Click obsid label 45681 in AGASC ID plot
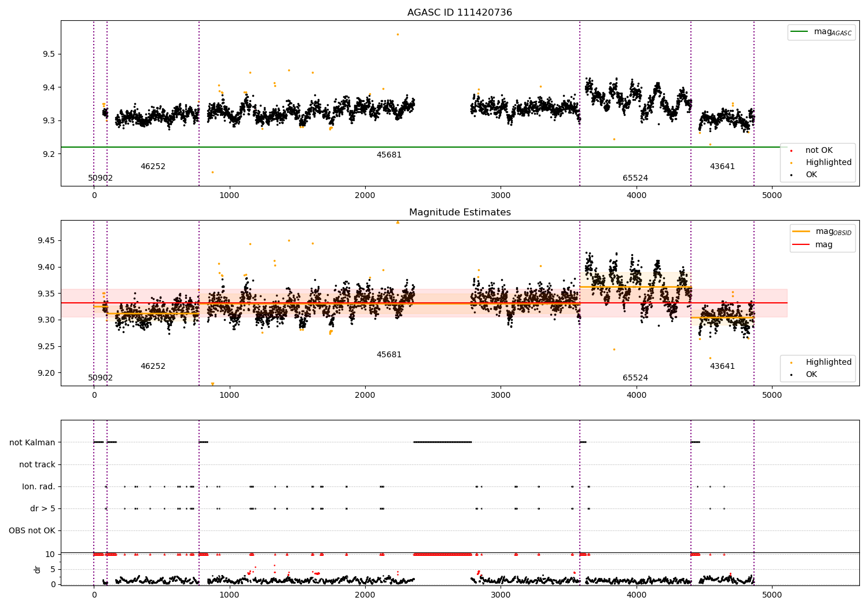The image size is (868, 608). coord(389,155)
